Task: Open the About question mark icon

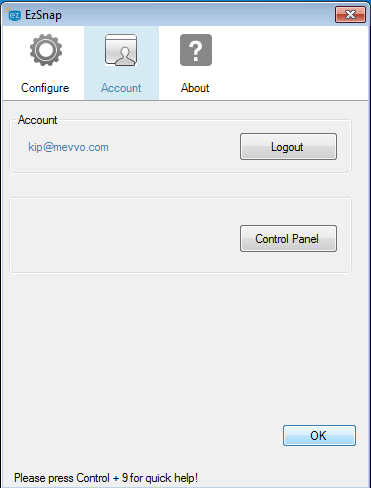Action: 196,50
